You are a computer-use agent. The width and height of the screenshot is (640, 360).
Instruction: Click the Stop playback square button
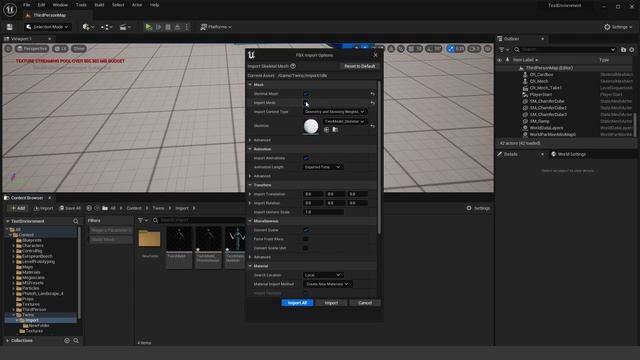(x=168, y=27)
